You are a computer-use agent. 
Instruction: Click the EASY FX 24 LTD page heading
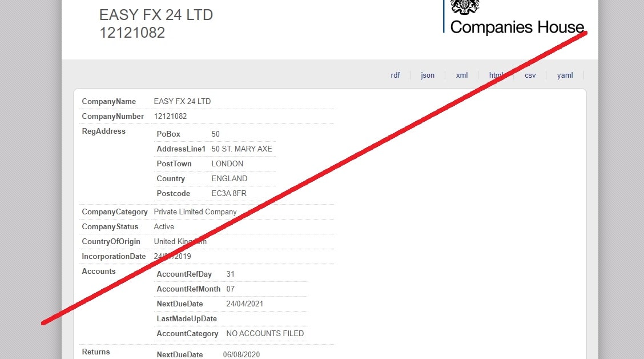[156, 15]
